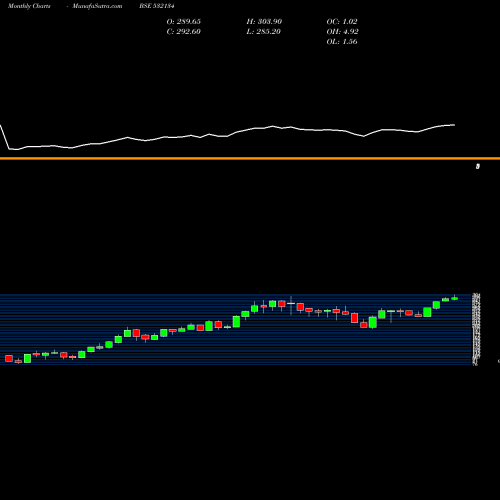Viewport: 500px width, 500px height.
Task: Click the orange horizontal indicator line
Action: (250, 158)
